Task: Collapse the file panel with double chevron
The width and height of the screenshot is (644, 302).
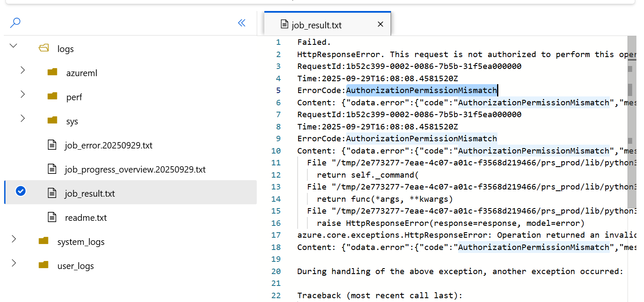Action: coord(242,23)
